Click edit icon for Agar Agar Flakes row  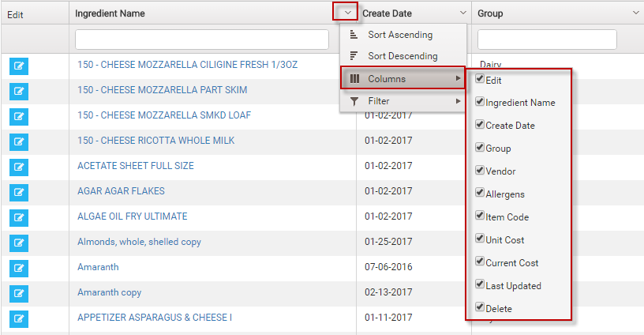coord(19,193)
